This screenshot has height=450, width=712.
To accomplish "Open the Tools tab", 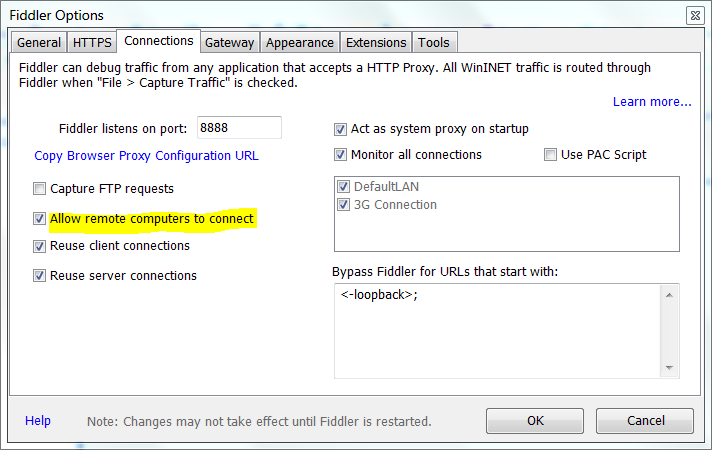I will 434,42.
